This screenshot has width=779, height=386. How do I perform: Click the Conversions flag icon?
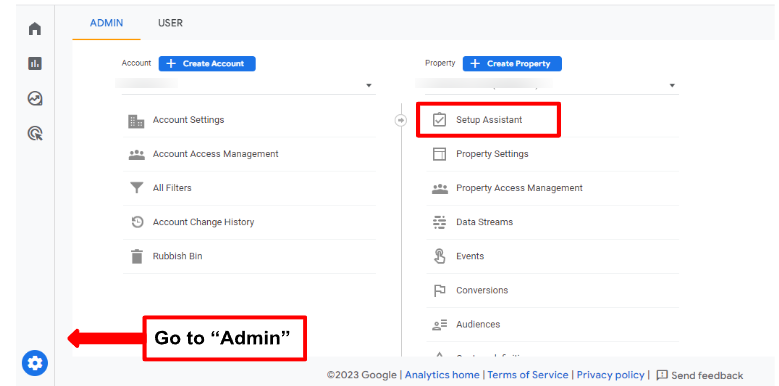pos(440,291)
